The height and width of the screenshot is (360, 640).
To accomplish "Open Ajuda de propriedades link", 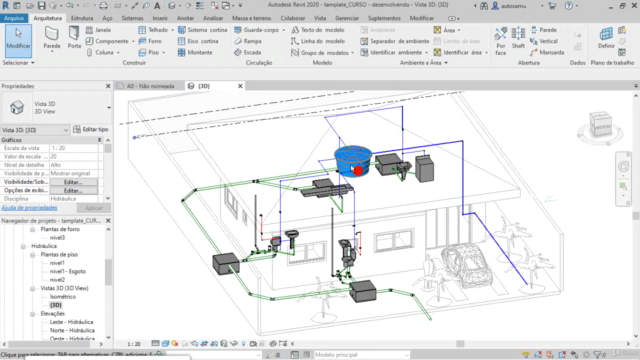I will tap(29, 208).
